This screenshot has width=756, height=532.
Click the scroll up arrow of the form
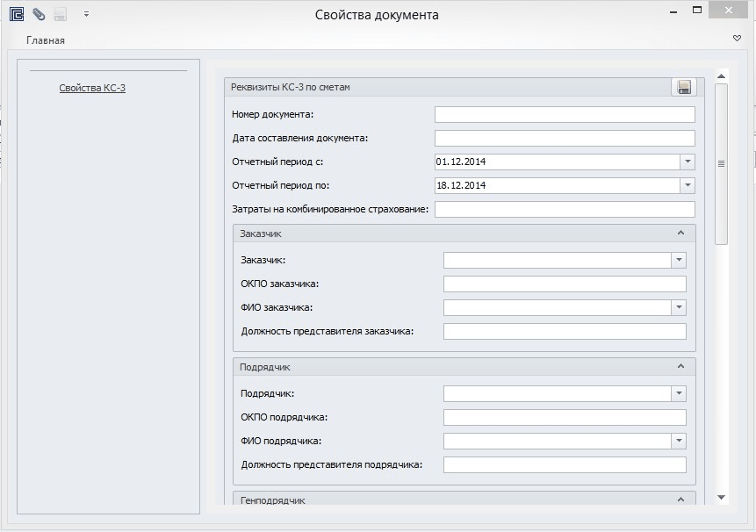pos(722,75)
